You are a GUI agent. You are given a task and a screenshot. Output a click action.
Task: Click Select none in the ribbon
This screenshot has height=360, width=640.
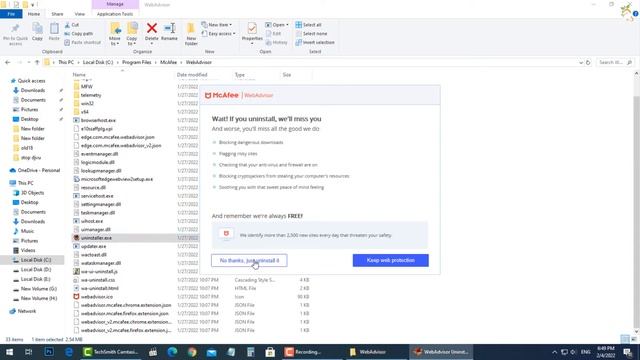click(x=311, y=33)
